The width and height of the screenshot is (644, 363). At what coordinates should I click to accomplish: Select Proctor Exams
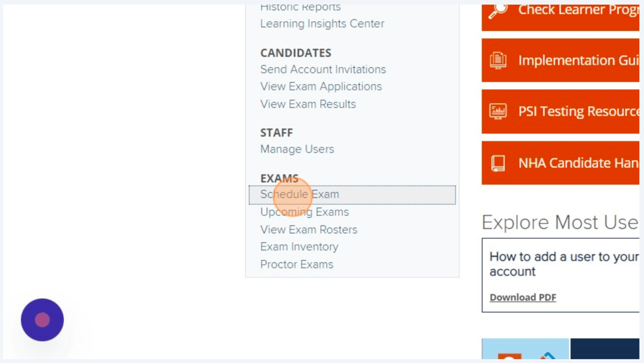[296, 264]
